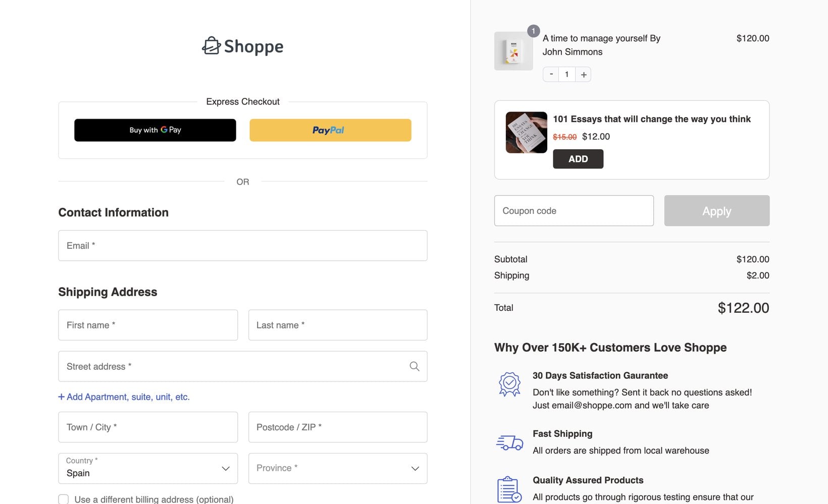Focus the Last name field

point(338,325)
